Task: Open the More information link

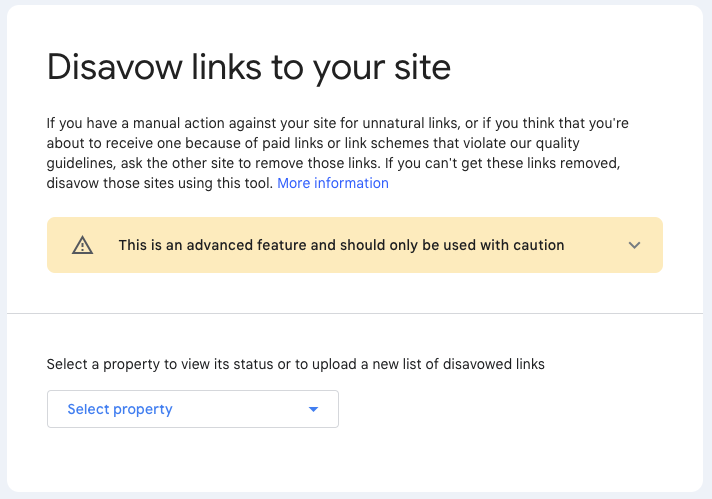Action: pos(333,183)
